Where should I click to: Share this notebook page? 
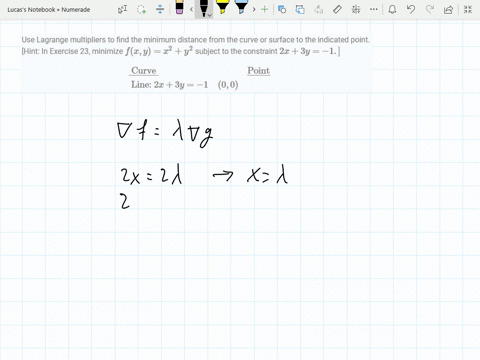click(449, 9)
